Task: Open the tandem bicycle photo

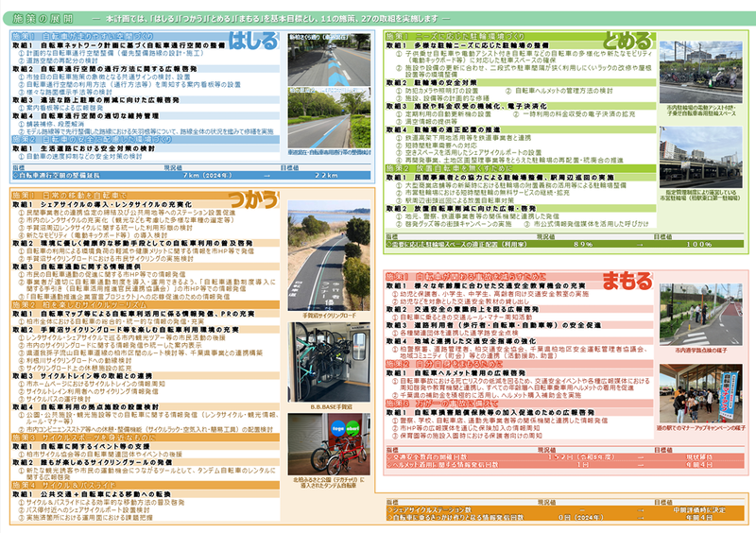Action: tap(329, 444)
